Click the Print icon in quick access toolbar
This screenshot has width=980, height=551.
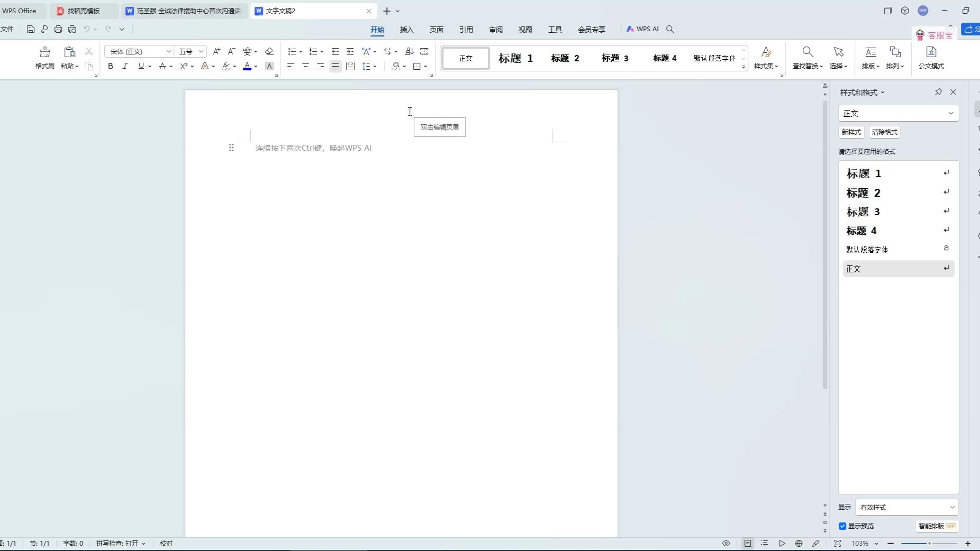coord(58,29)
